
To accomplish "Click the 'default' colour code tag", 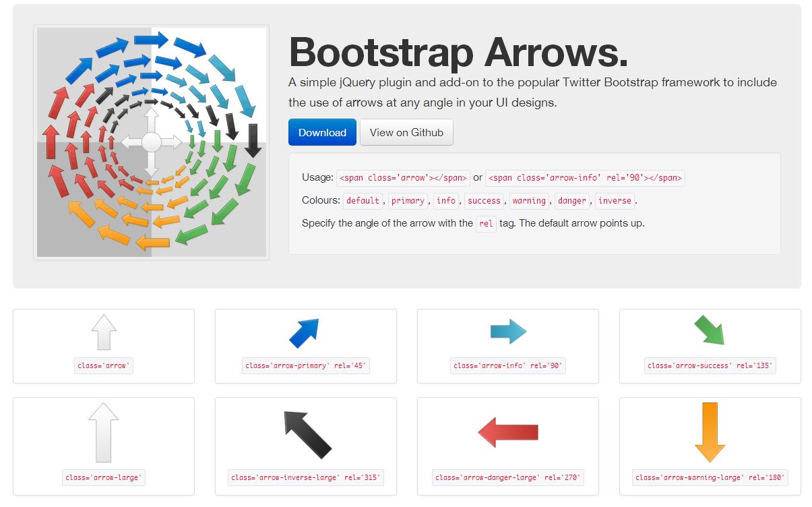I will 363,201.
